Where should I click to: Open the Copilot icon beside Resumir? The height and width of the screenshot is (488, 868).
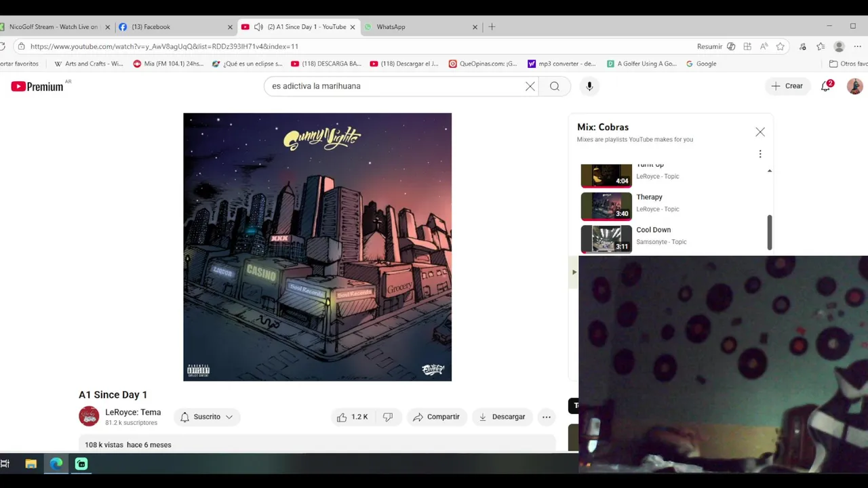pos(731,47)
